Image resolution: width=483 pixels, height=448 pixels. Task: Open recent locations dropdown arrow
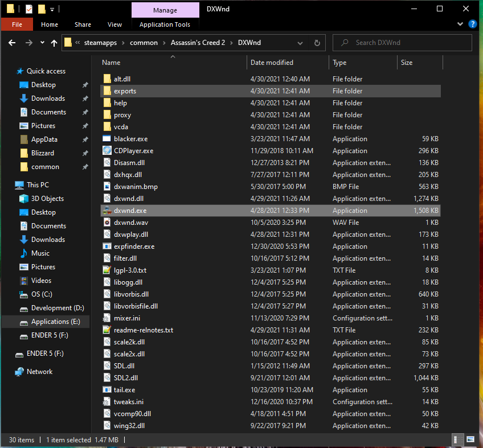click(x=42, y=43)
